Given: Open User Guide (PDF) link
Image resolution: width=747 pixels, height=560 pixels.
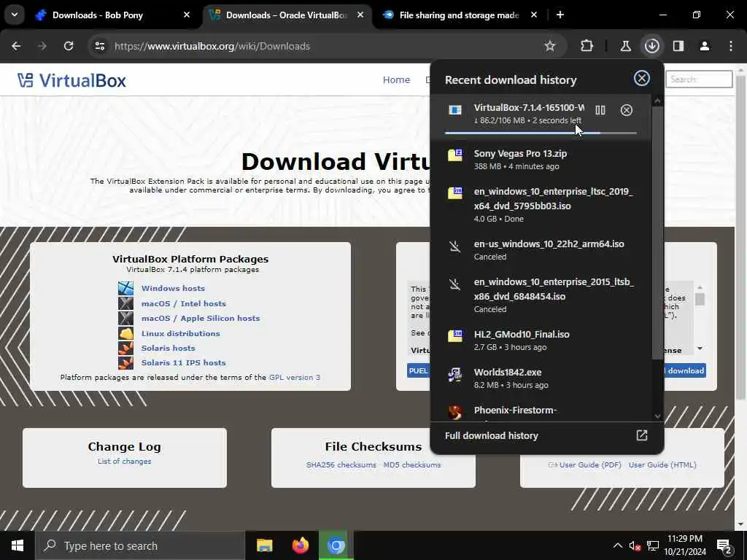Looking at the screenshot, I should [589, 464].
